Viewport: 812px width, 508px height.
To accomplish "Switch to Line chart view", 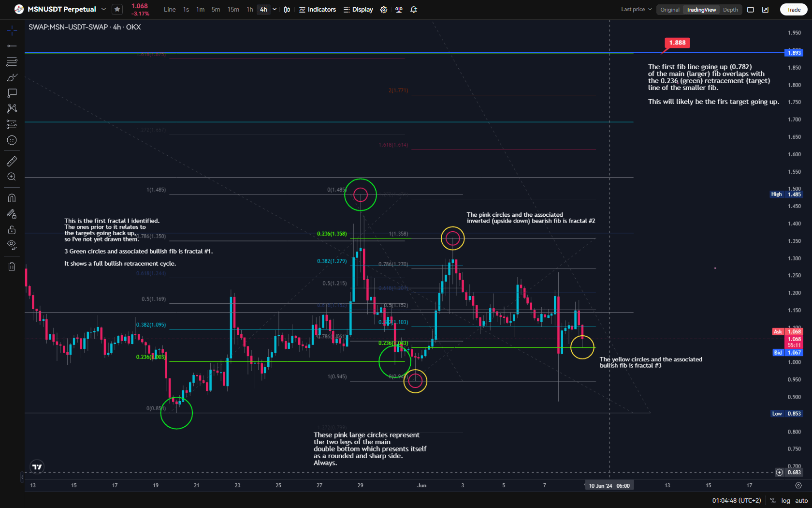I will pos(170,10).
